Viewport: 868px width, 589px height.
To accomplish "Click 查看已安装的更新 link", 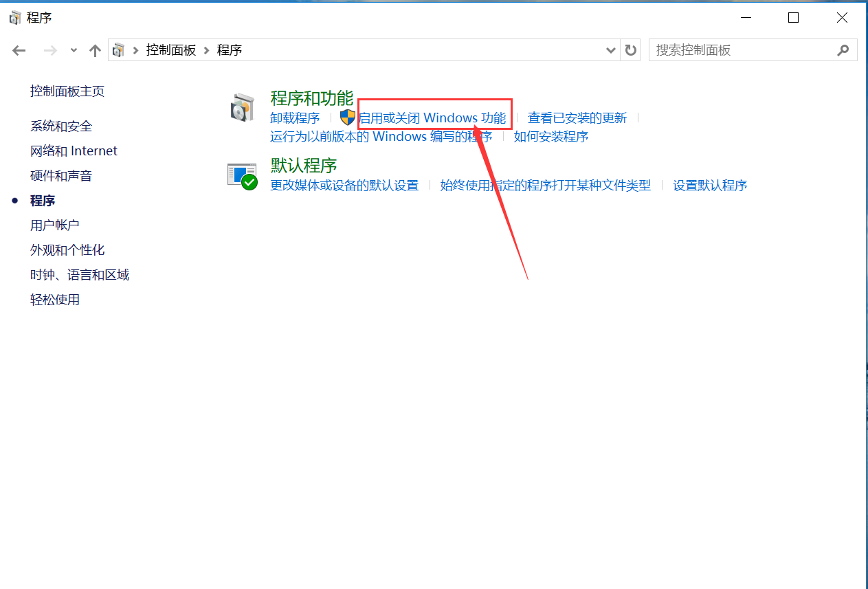I will (x=577, y=118).
